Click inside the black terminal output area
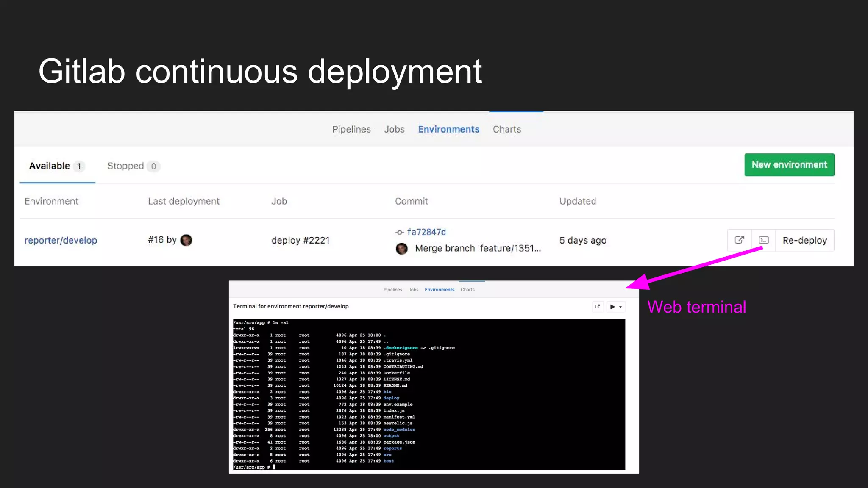868x488 pixels. [x=429, y=394]
